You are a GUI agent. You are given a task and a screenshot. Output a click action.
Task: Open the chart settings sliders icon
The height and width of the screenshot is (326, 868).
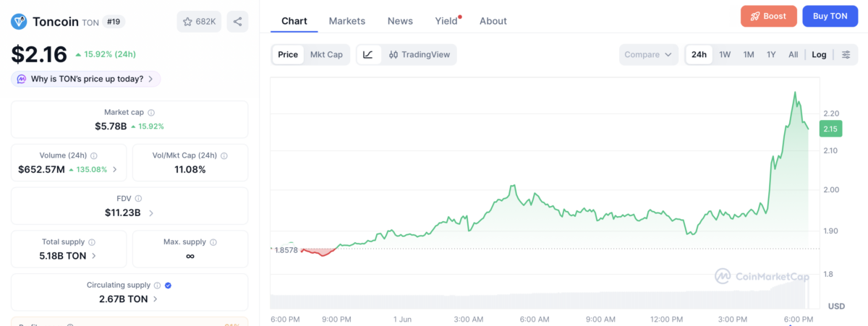click(846, 54)
